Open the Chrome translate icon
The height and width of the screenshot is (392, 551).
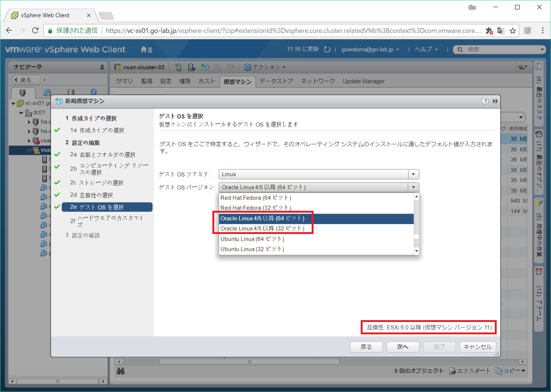(x=501, y=31)
